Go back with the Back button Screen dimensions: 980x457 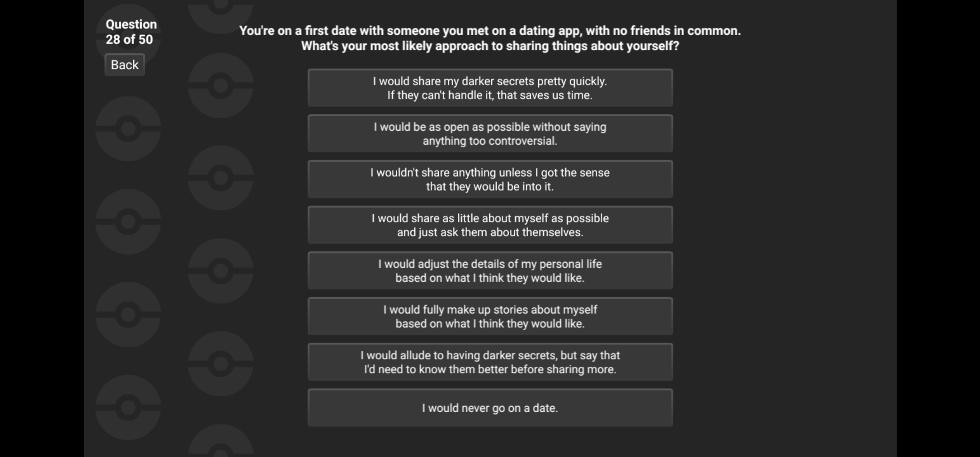pos(124,65)
